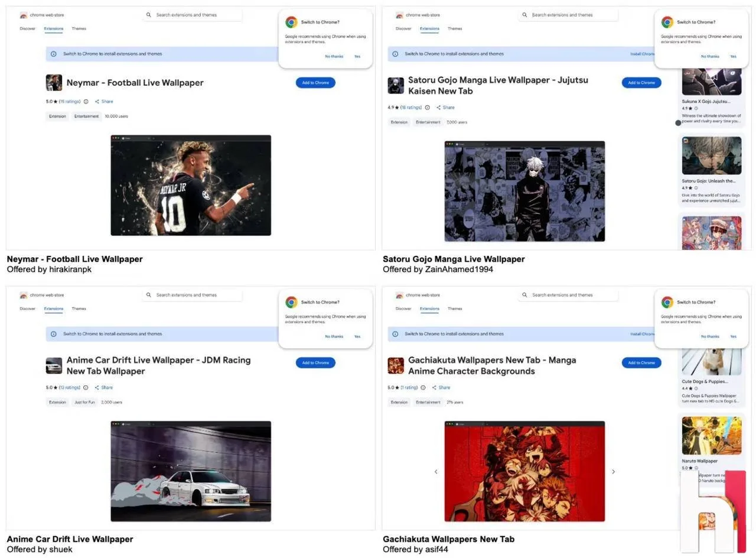Click Chrome Web Store logo on Anime Car Drift page

pos(23,295)
